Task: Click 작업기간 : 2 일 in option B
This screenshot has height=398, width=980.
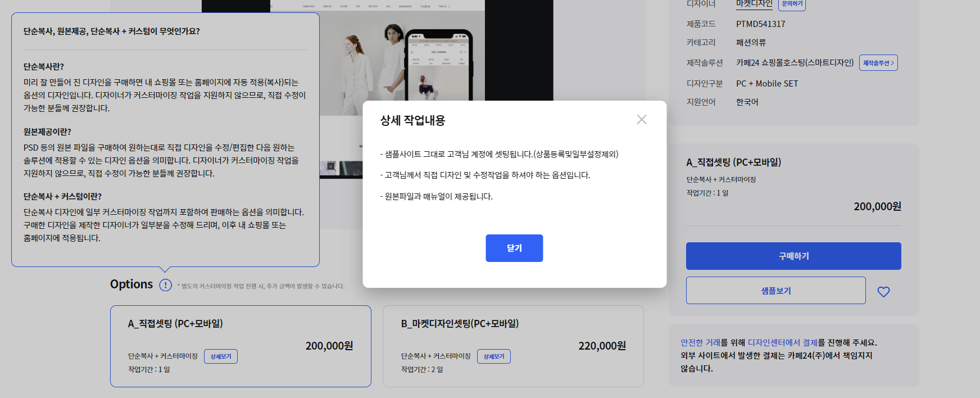Action: (422, 369)
